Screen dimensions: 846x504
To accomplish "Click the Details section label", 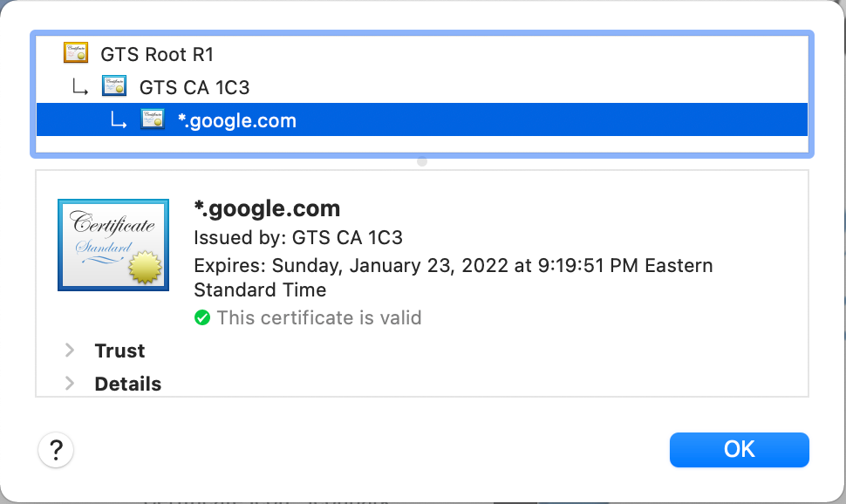I will [128, 384].
